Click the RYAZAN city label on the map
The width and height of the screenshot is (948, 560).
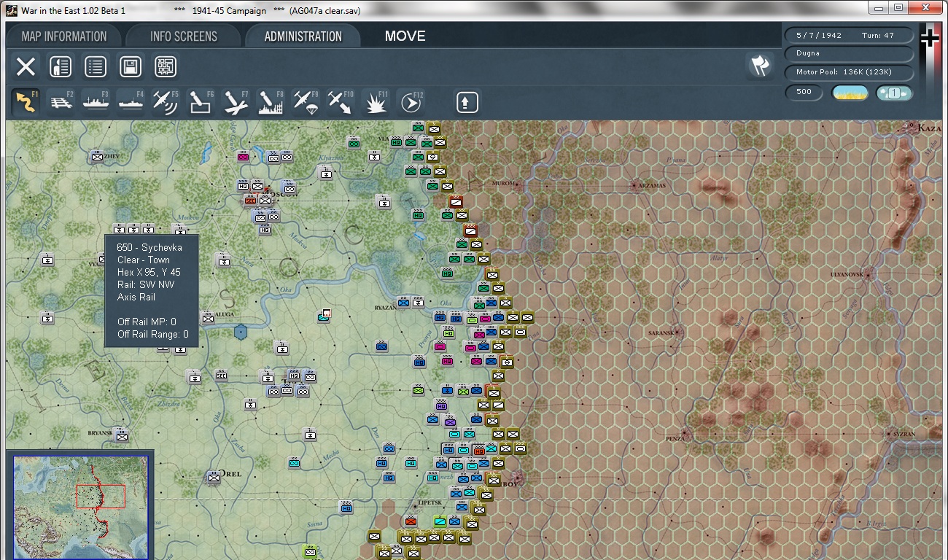point(385,308)
